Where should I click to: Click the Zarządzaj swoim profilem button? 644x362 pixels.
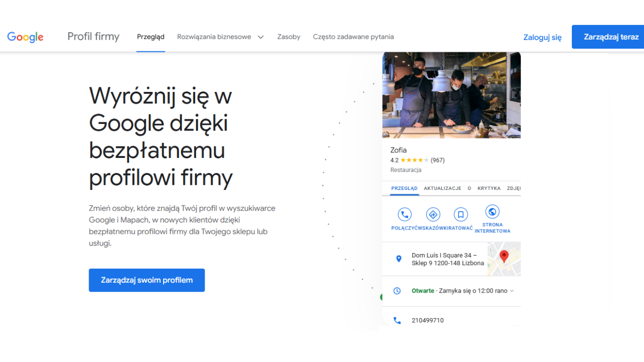[147, 280]
